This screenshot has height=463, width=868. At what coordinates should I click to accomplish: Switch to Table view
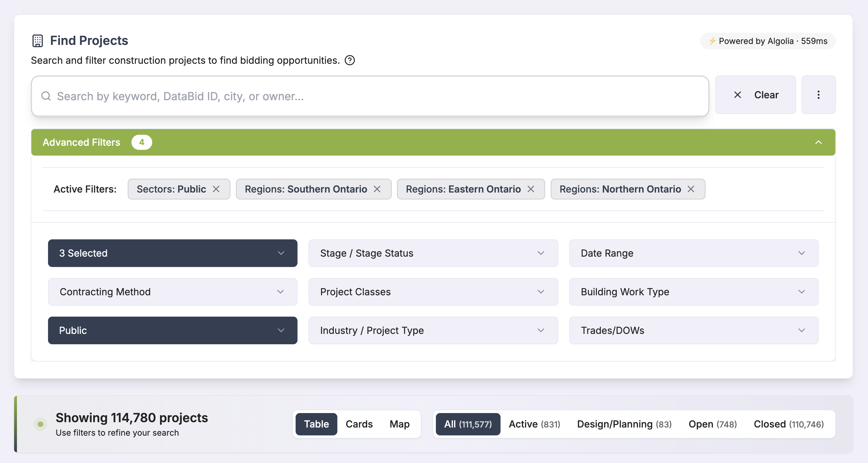(x=316, y=424)
